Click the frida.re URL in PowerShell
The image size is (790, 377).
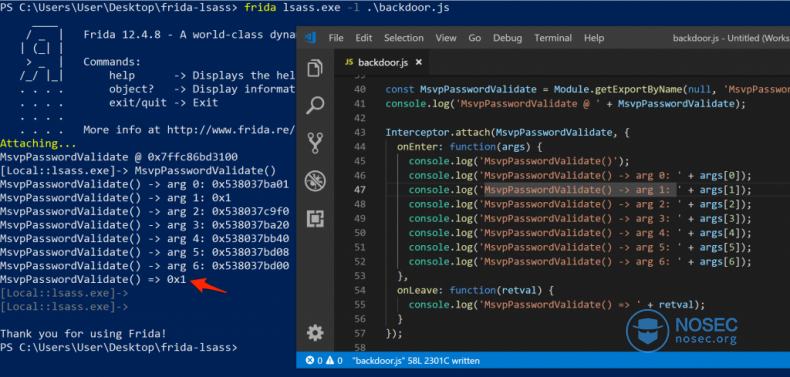tap(231, 130)
